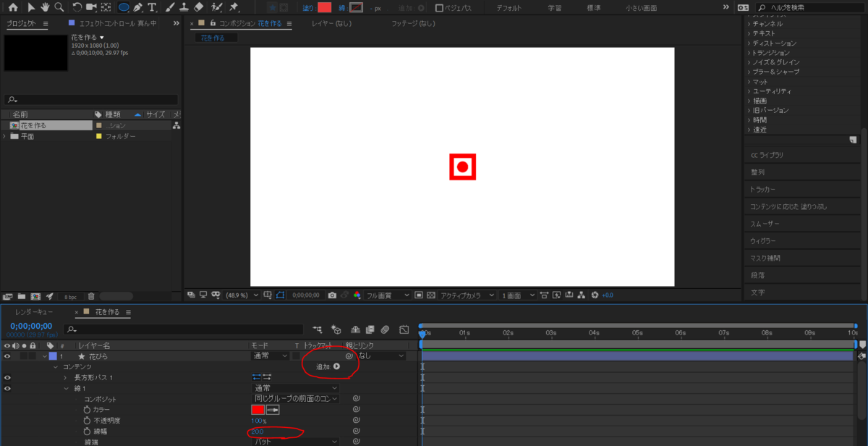Select the Brush tool
The height and width of the screenshot is (446, 868).
[170, 7]
